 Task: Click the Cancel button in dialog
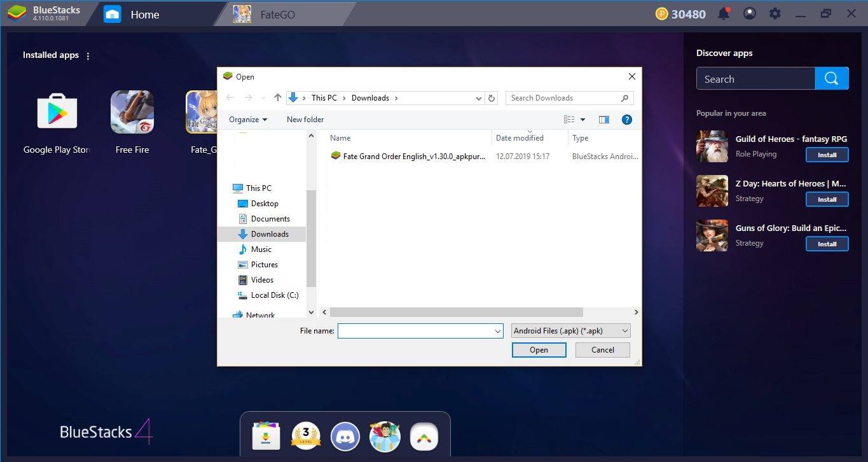coord(603,350)
